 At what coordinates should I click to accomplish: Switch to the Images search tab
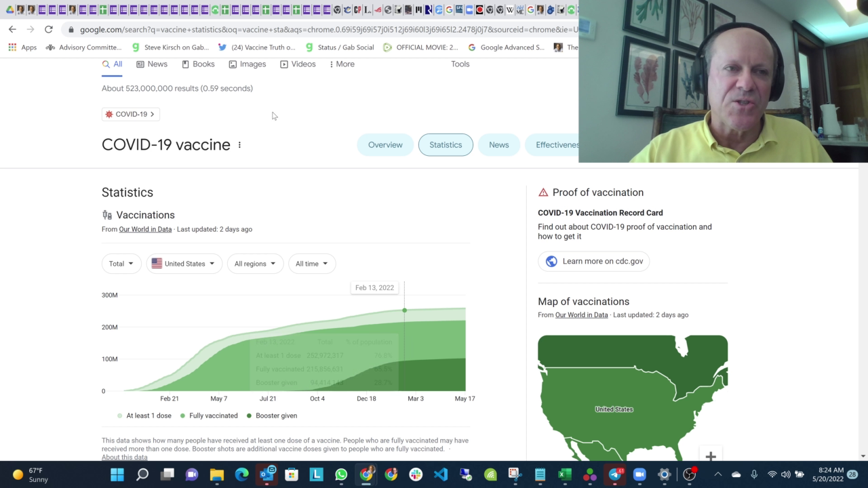247,64
